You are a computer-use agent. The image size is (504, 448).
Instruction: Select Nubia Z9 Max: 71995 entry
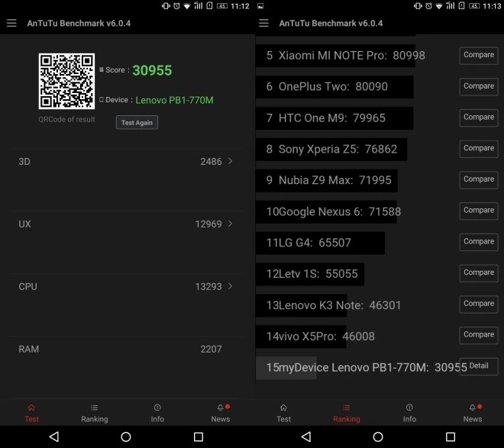329,180
